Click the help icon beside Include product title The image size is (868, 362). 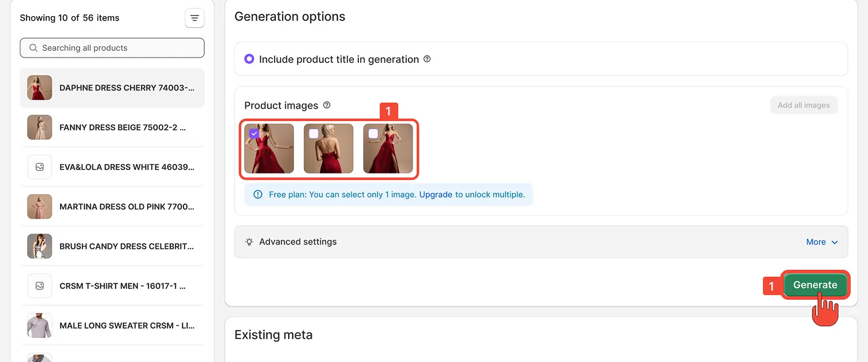[426, 59]
